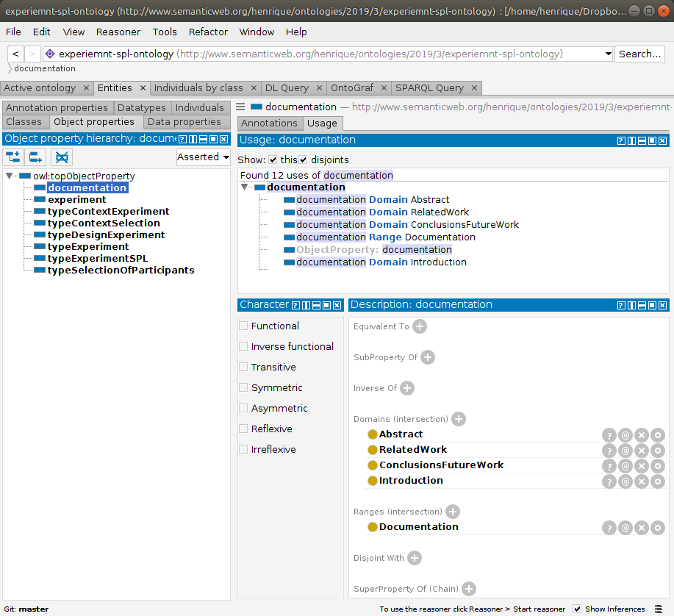The width and height of the screenshot is (674, 616).
Task: Select typeExperimentSPL in property hierarchy
Action: (x=98, y=258)
